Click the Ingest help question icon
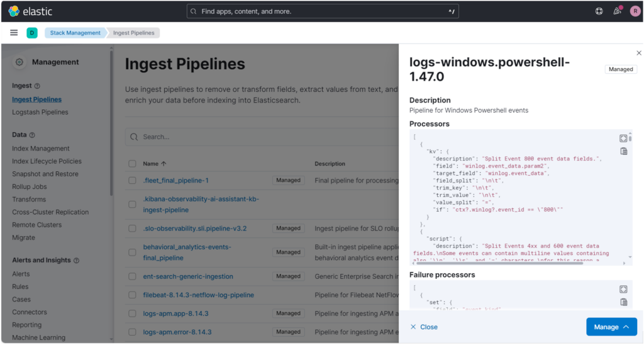Screen dimensions: 644x345 tap(37, 86)
